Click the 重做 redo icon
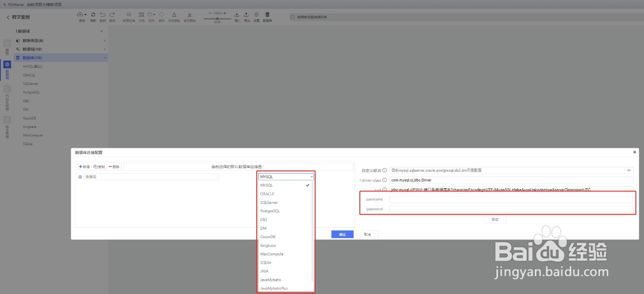This screenshot has width=644, height=294. point(112,14)
